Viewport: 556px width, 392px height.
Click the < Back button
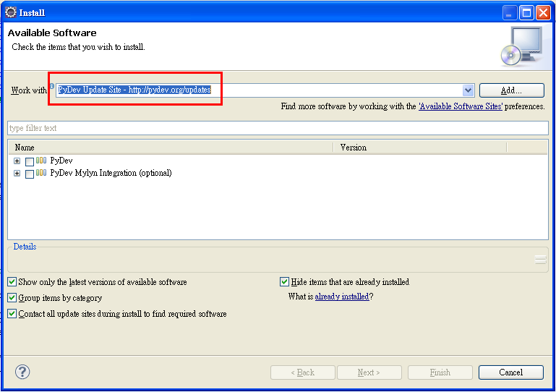click(303, 372)
